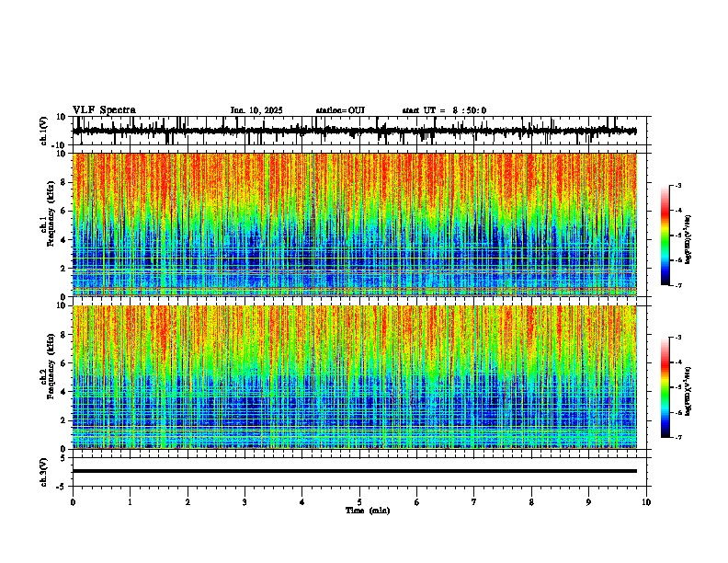Click the "9" minute tick on time axis

coord(588,502)
